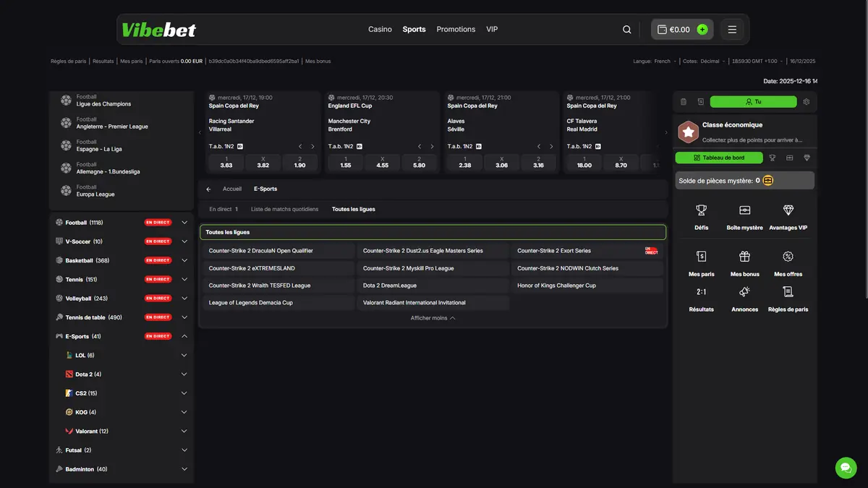This screenshot has width=868, height=488.
Task: Open Avantages VIP diamond tile
Action: coord(788,216)
